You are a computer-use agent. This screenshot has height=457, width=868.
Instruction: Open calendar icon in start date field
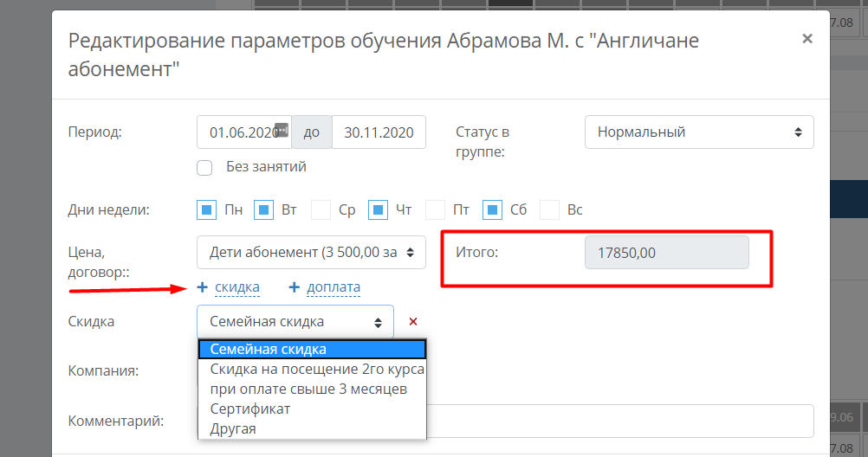click(282, 130)
